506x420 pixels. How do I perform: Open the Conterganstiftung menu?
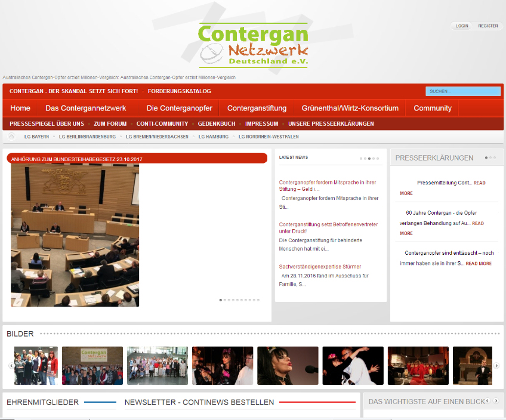coord(257,108)
